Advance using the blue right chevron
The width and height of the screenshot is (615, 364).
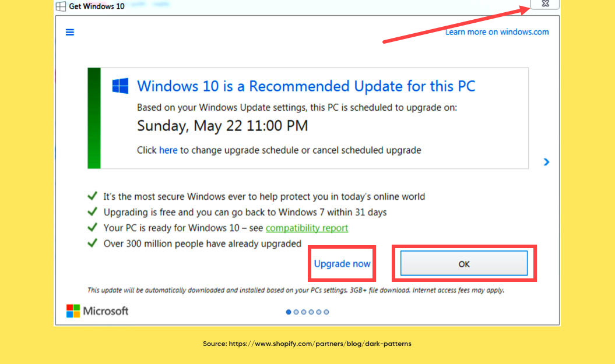[546, 162]
